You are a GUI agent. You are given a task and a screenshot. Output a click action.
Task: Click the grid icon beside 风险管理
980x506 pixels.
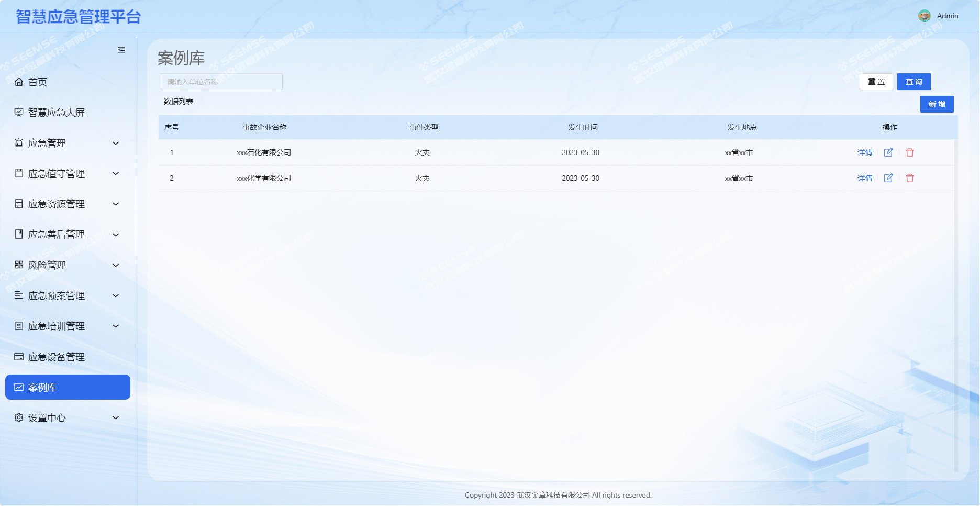19,265
